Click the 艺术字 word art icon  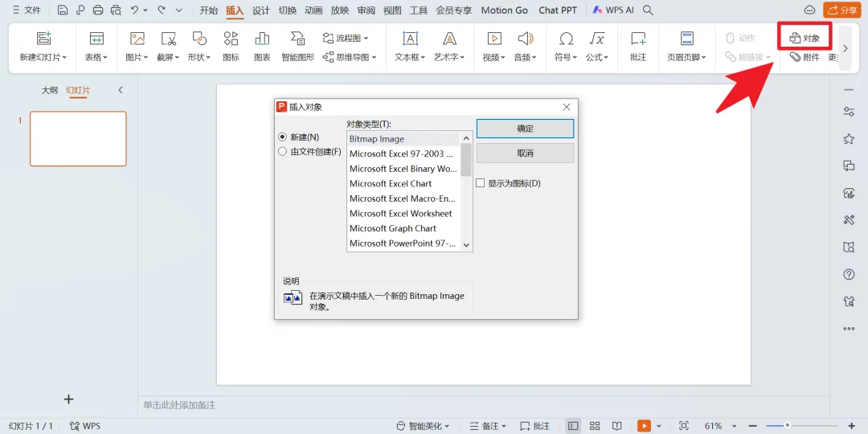449,39
